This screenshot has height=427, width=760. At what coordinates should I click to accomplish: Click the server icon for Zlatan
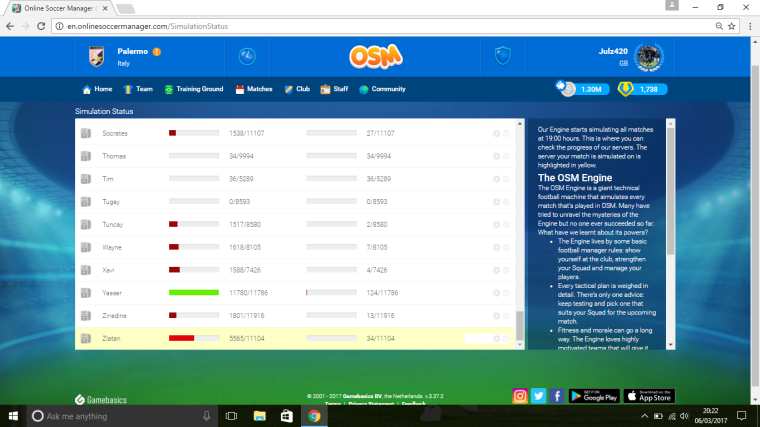(x=86, y=338)
